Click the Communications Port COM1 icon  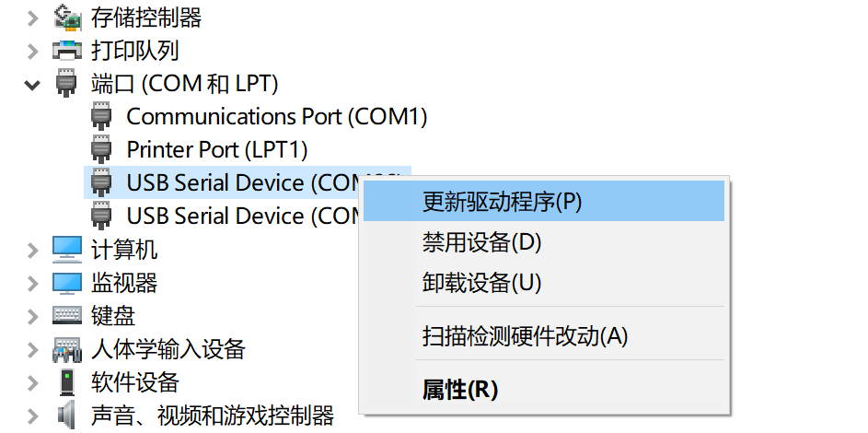(101, 116)
